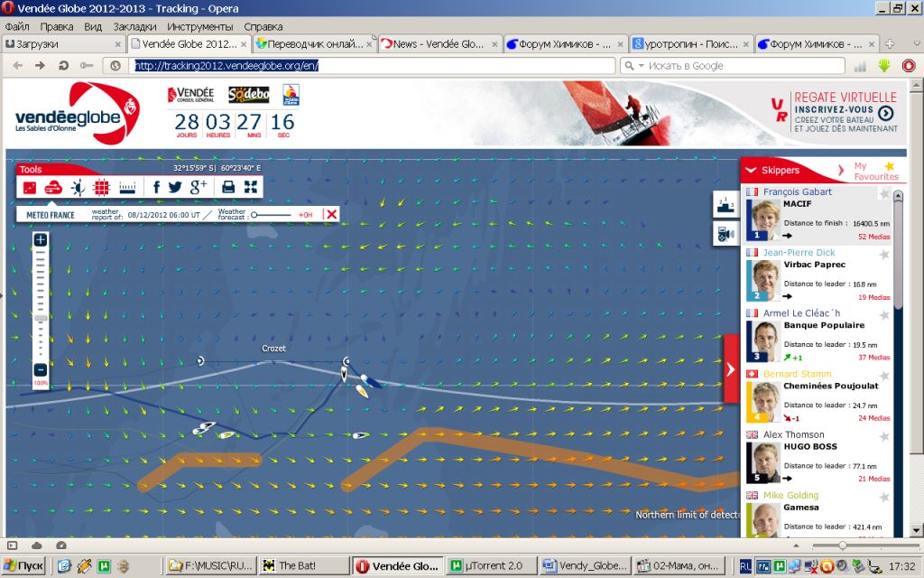Share the tracker on Twitter
The width and height of the screenshot is (924, 578).
[175, 187]
